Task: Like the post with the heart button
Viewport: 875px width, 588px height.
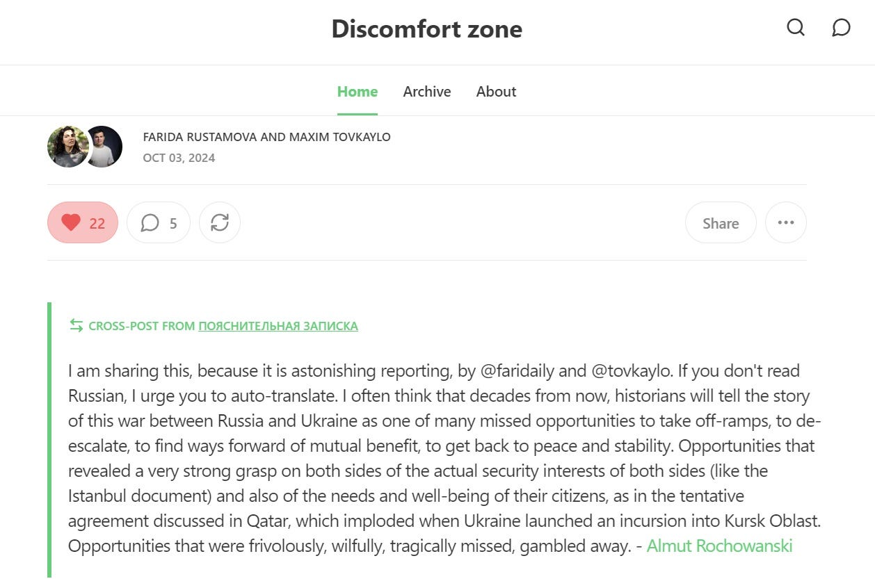Action: pos(83,222)
